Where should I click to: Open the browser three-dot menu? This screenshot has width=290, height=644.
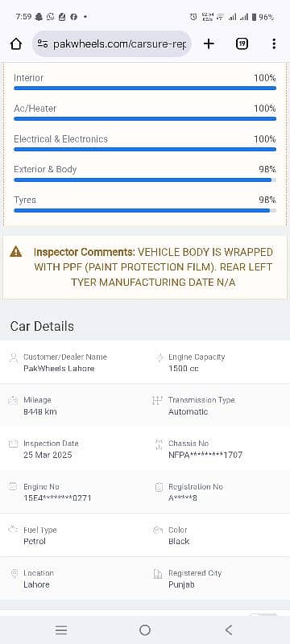pyautogui.click(x=274, y=44)
